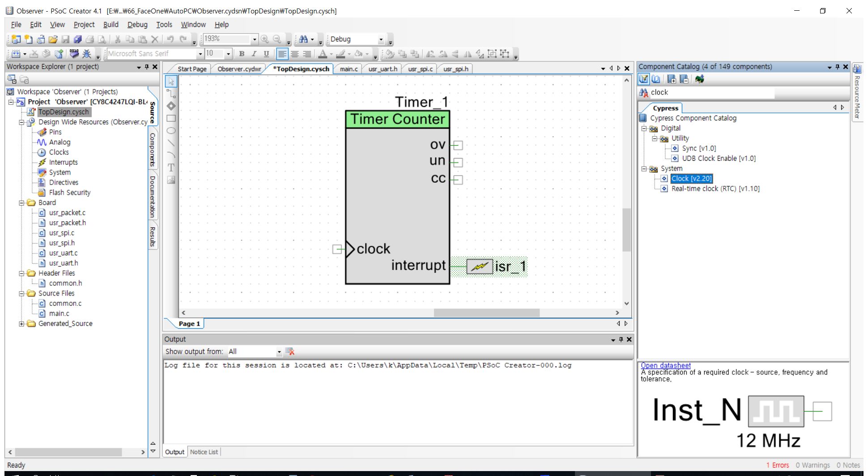Switch to the main.c tab
Viewport: 868px width, 476px height.
tap(349, 69)
